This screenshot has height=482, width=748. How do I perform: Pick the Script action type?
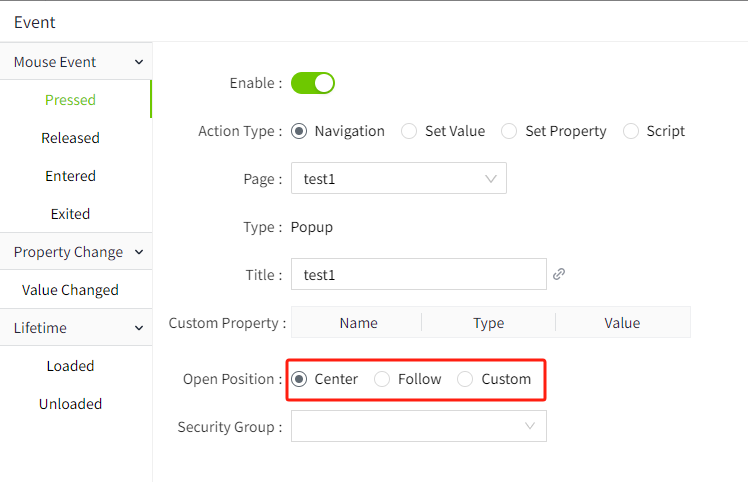pyautogui.click(x=631, y=131)
